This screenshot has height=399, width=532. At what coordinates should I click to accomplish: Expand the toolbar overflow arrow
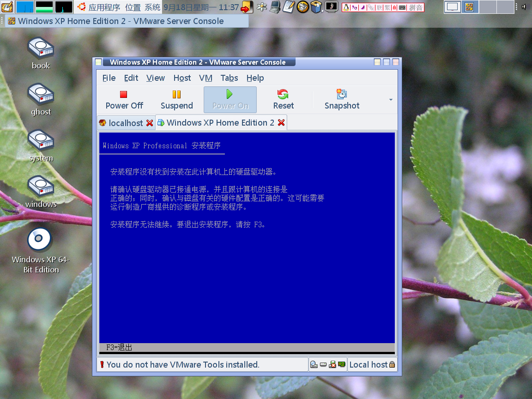pyautogui.click(x=391, y=100)
